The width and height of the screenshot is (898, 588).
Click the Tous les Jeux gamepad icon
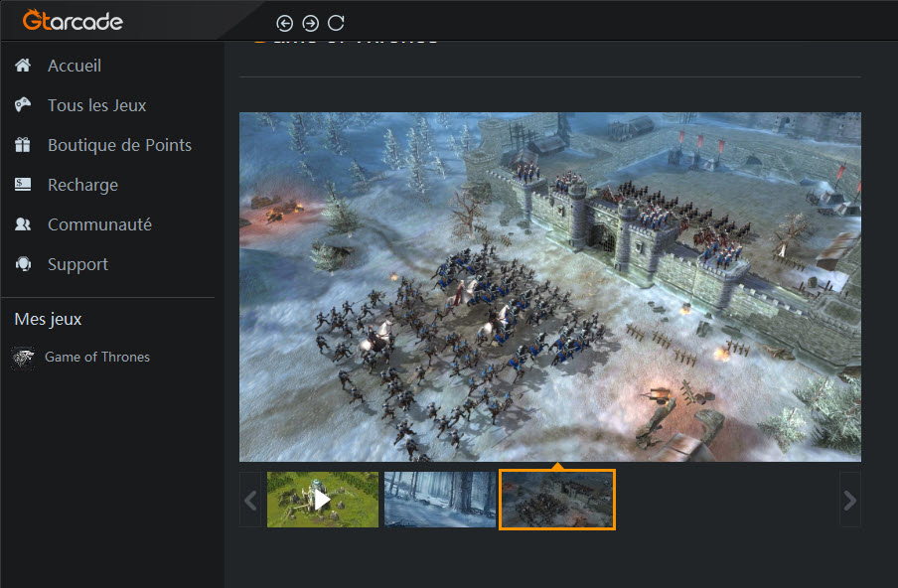[x=22, y=104]
